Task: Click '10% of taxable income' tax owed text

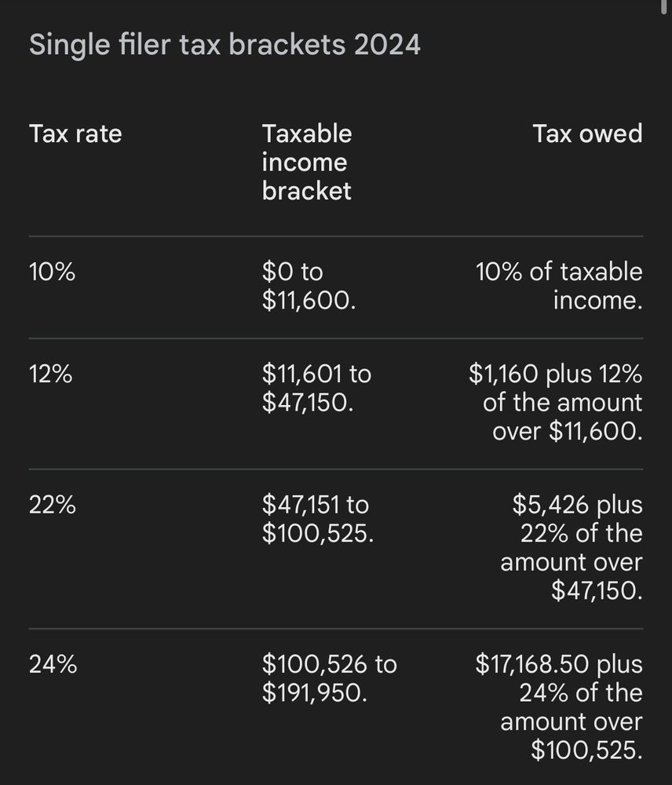Action: click(x=559, y=286)
